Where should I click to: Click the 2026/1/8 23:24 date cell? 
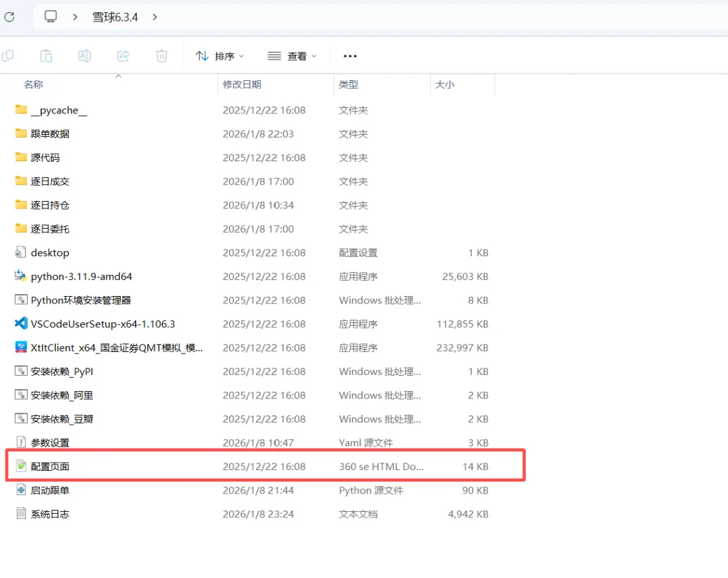[x=258, y=514]
